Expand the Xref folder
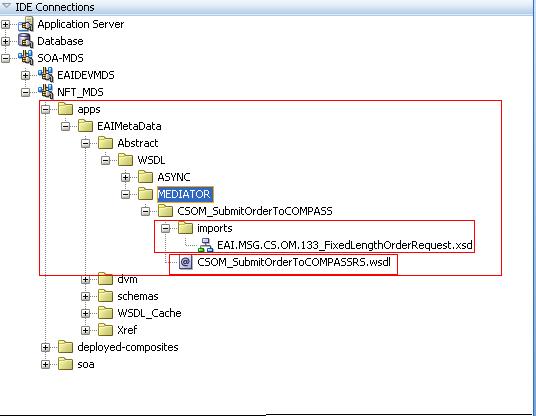The width and height of the screenshot is (536, 416). (x=85, y=330)
